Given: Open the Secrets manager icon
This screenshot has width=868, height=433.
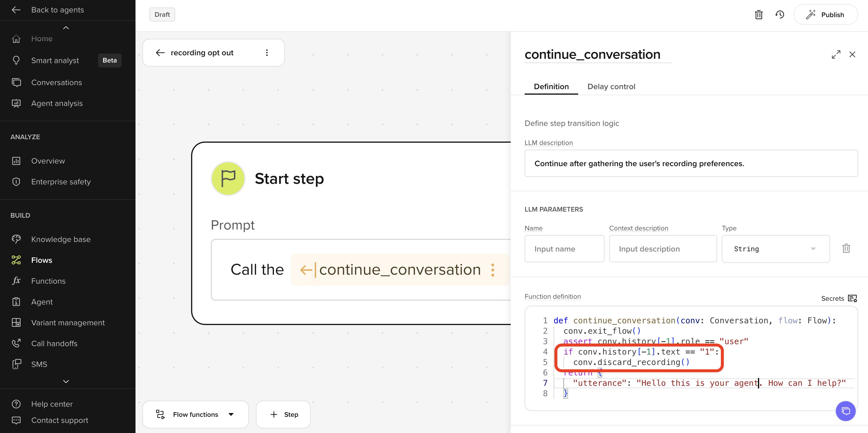Looking at the screenshot, I should [852, 298].
